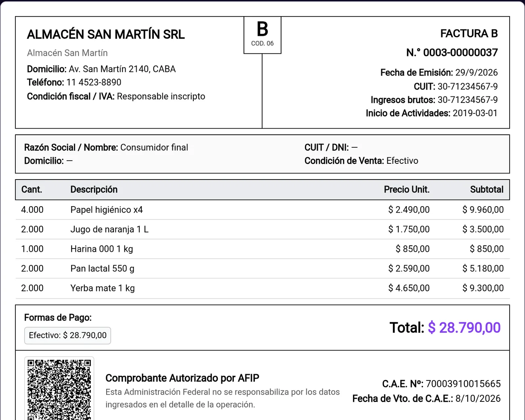Viewport: 525px width, 420px height.
Task: Click the Harina 000 1 kg description
Action: pos(102,249)
